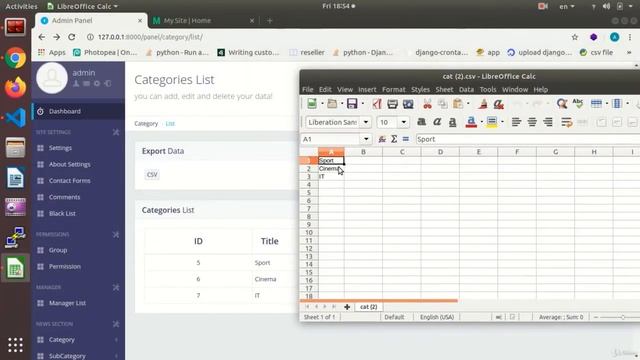Open Dashboard in admin sidebar
The image size is (640, 360).
[x=78, y=111]
